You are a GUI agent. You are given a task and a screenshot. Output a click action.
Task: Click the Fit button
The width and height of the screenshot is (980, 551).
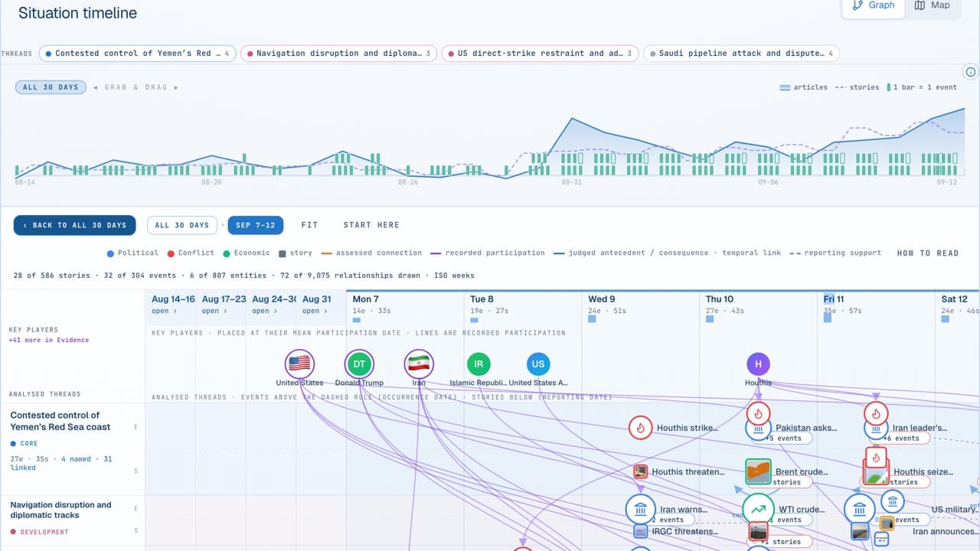(x=309, y=225)
